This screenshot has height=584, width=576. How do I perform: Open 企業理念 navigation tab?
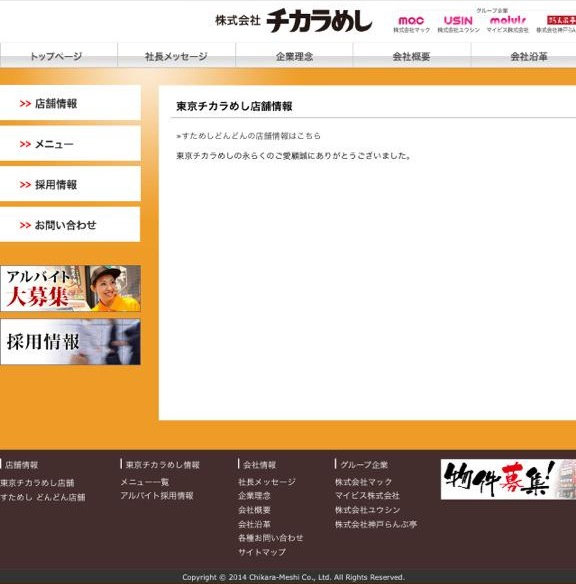coord(294,56)
